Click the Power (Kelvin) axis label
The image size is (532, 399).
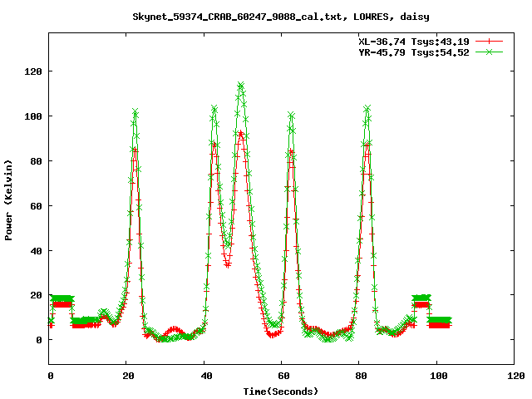[8, 200]
